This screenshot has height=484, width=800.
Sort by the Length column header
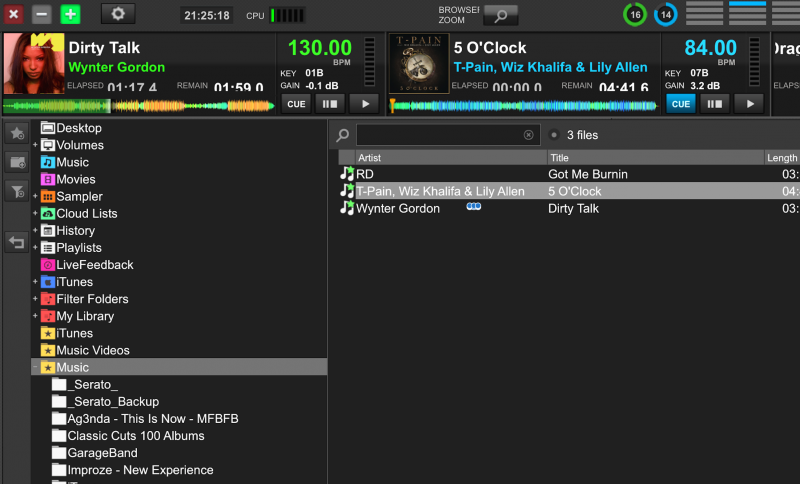point(782,158)
